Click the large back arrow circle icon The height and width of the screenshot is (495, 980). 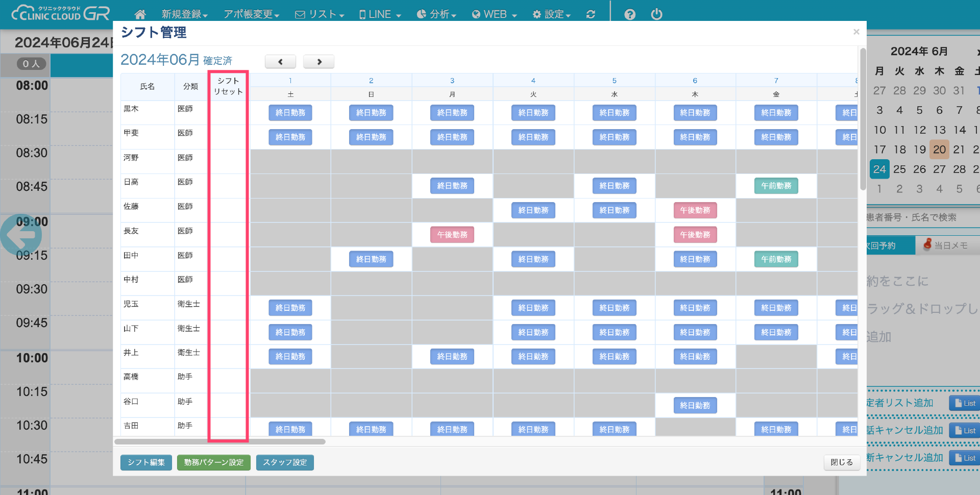pyautogui.click(x=21, y=235)
